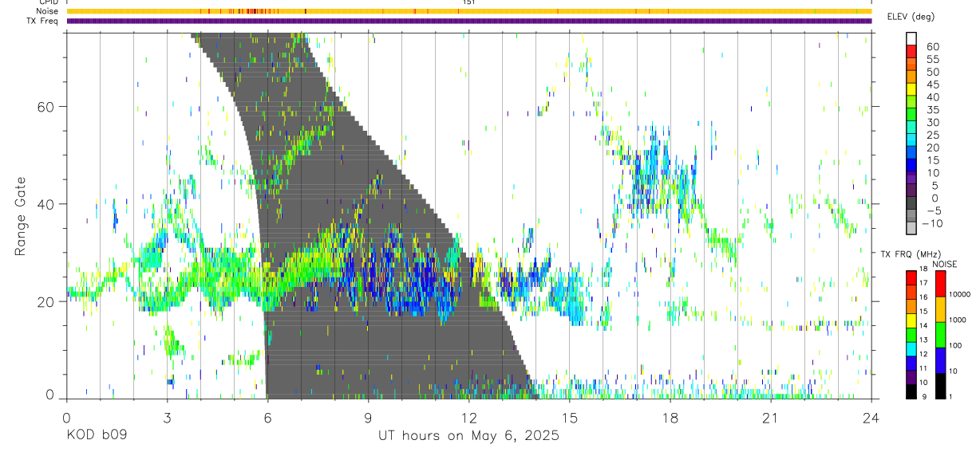Click the 55 label on ELEV colorbar
Viewport: 980px width, 452px height.
pos(933,60)
